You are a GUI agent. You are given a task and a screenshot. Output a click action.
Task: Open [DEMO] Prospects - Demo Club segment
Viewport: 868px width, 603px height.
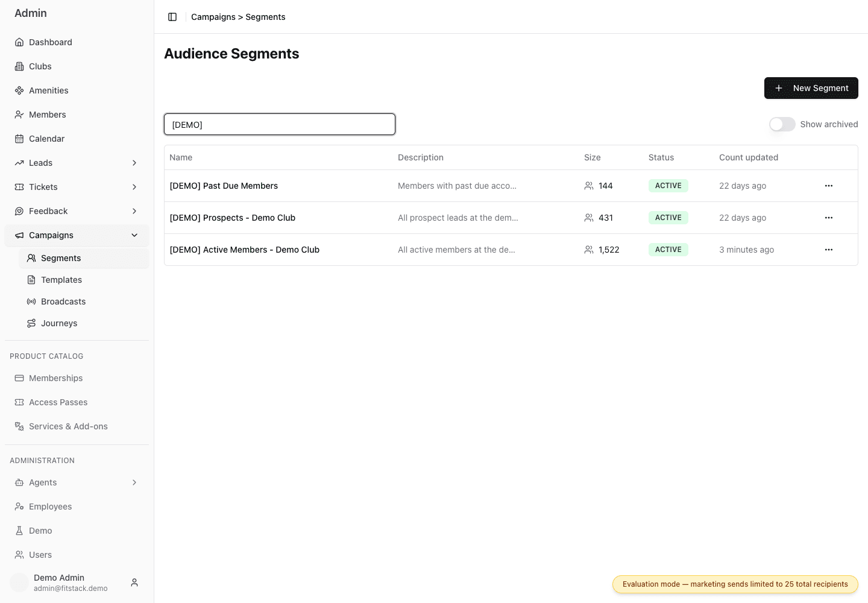233,218
